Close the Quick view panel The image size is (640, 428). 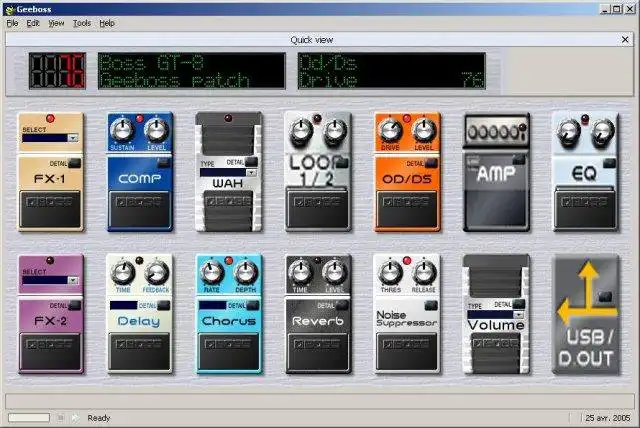click(625, 40)
